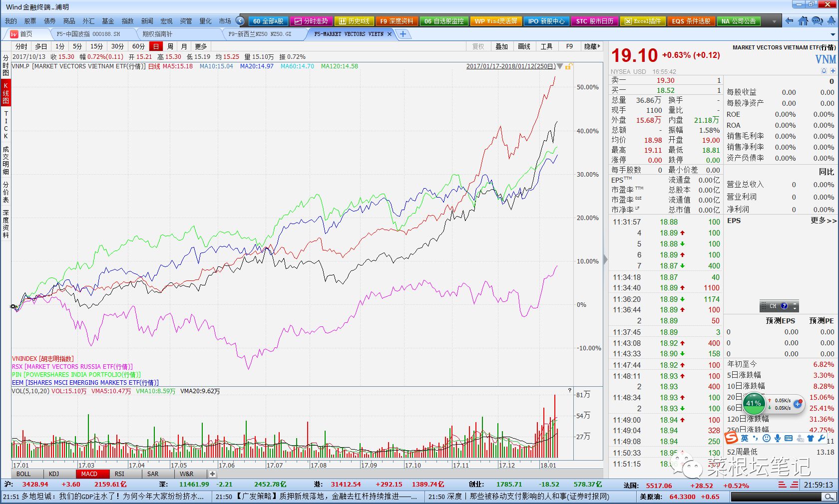Open the 股票 menu
Viewport: 839px width, 504px height.
pyautogui.click(x=30, y=21)
